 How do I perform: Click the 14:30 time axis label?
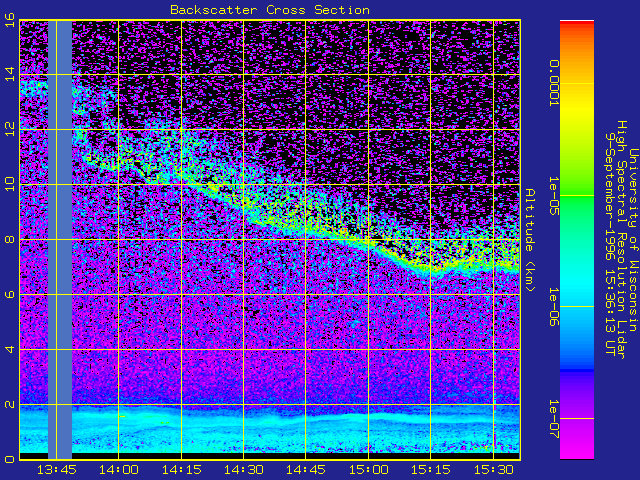click(244, 470)
